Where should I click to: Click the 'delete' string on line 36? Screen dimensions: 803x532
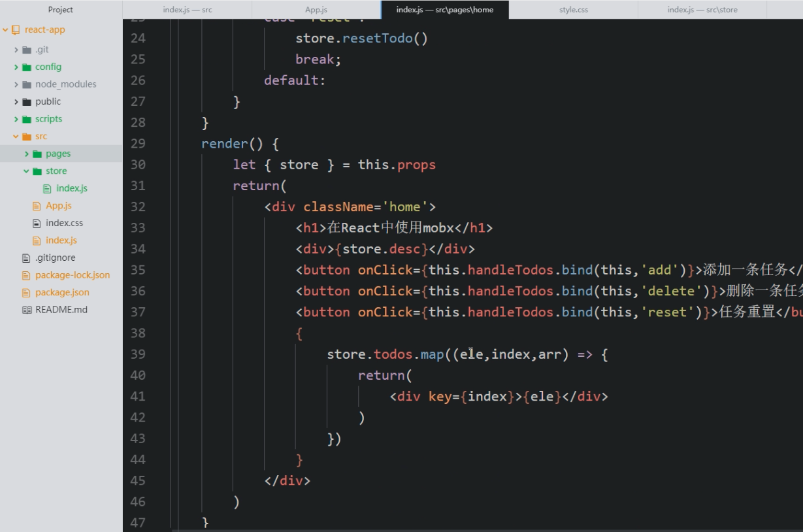point(672,291)
